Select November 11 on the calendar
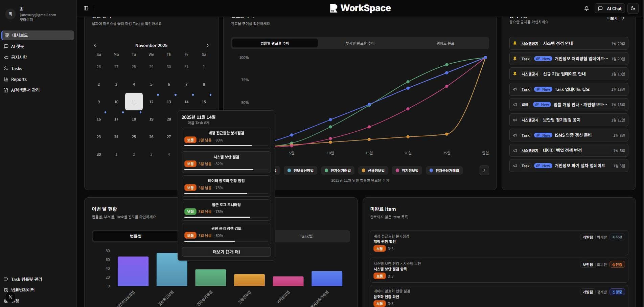644x307 pixels. tap(134, 102)
